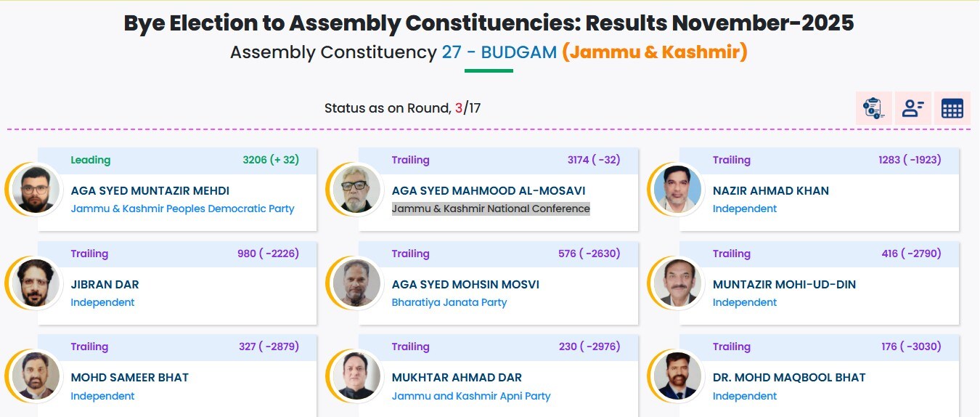Click the AGA SYED MUNTAZIR MEHDI name

(150, 190)
